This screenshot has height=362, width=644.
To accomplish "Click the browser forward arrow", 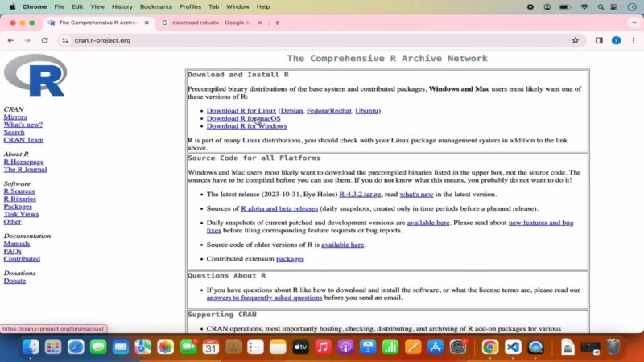I will (x=27, y=40).
